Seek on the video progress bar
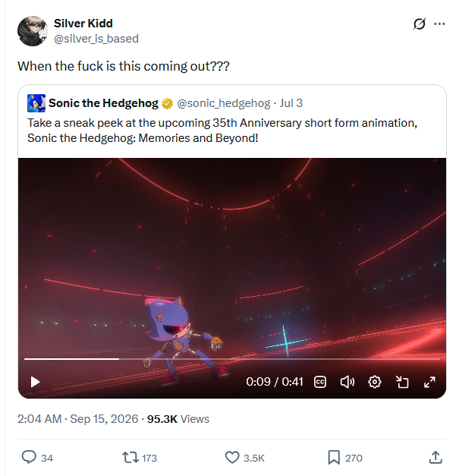Screen dimensions: 459x476 [232, 359]
